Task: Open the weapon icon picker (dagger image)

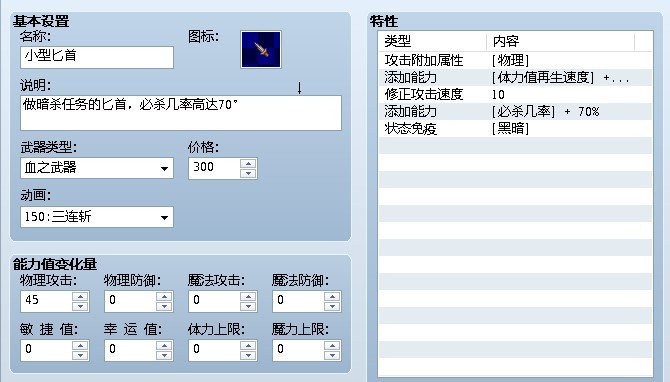Action: click(261, 50)
